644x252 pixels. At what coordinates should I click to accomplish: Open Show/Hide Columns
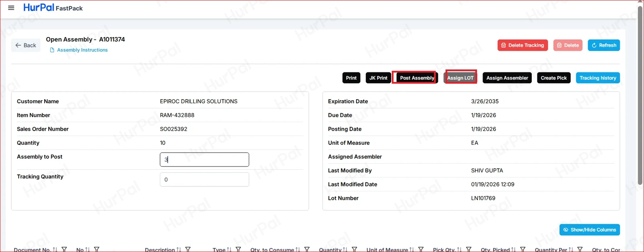tap(590, 230)
